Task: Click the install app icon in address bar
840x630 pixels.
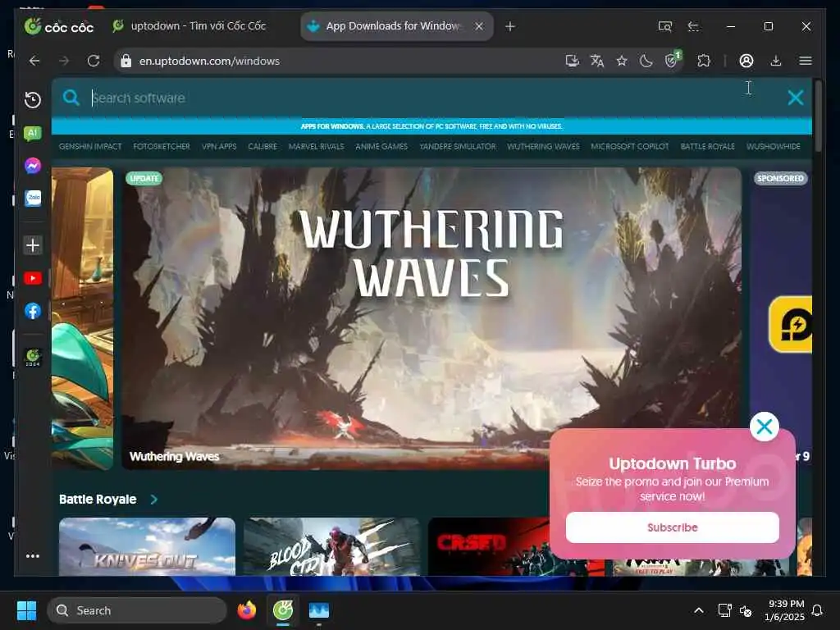Action: 572,61
